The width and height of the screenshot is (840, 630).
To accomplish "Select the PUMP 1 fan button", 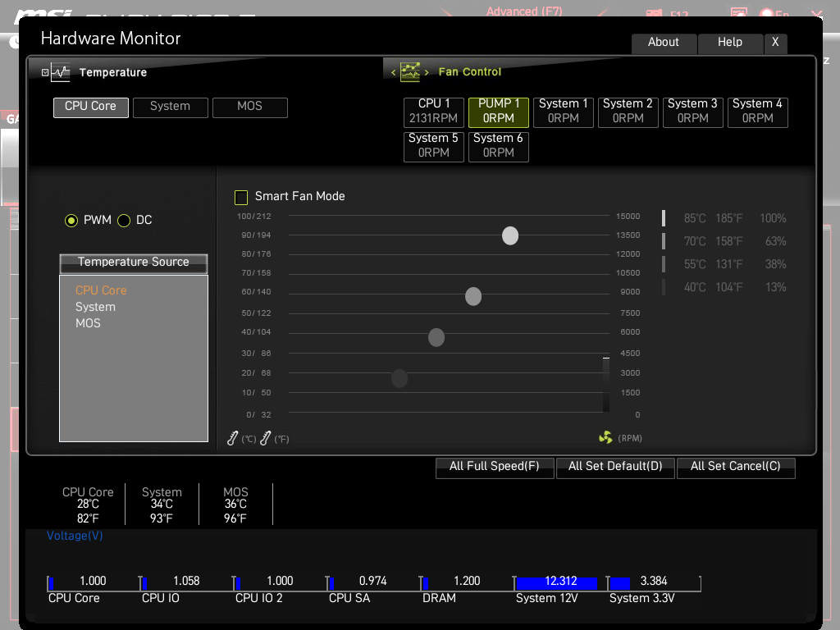I will click(498, 112).
